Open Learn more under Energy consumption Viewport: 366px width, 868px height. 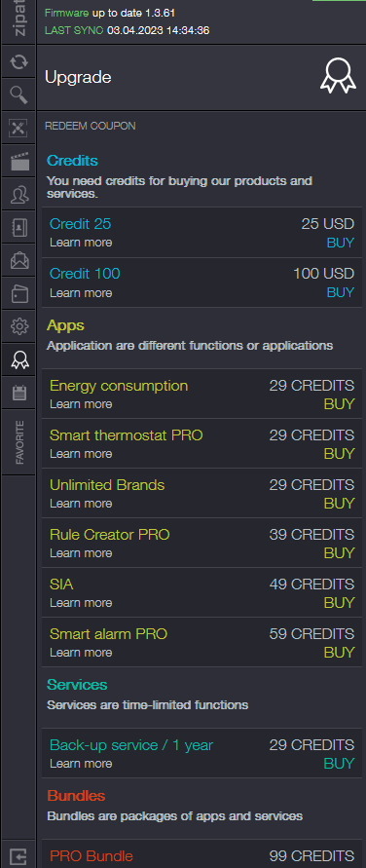tap(81, 404)
